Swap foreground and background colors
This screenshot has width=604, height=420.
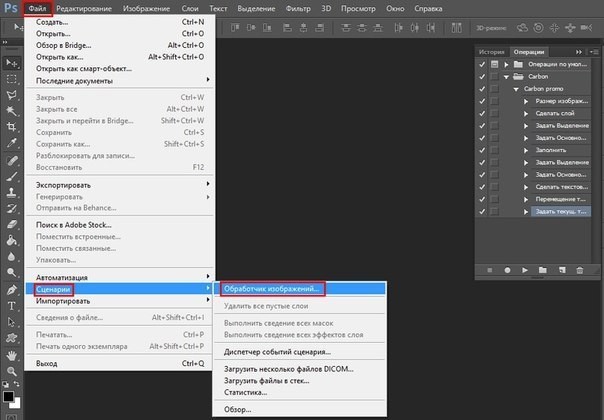(17, 384)
